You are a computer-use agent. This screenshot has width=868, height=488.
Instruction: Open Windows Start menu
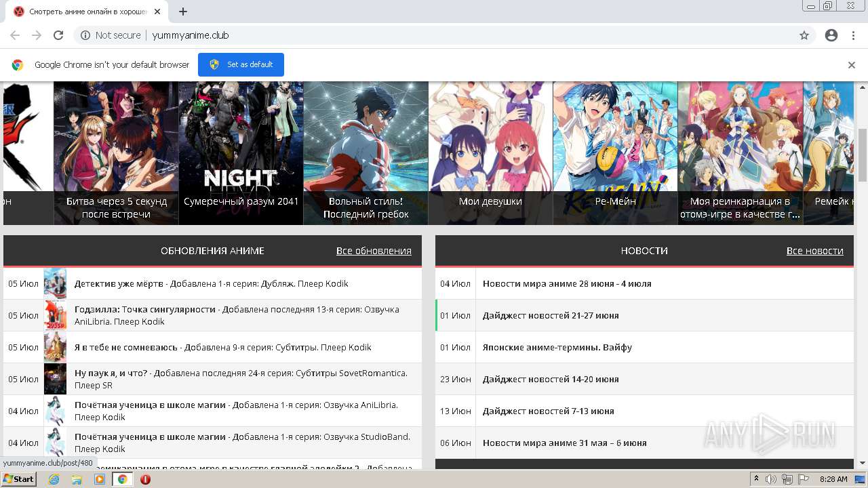pyautogui.click(x=18, y=479)
